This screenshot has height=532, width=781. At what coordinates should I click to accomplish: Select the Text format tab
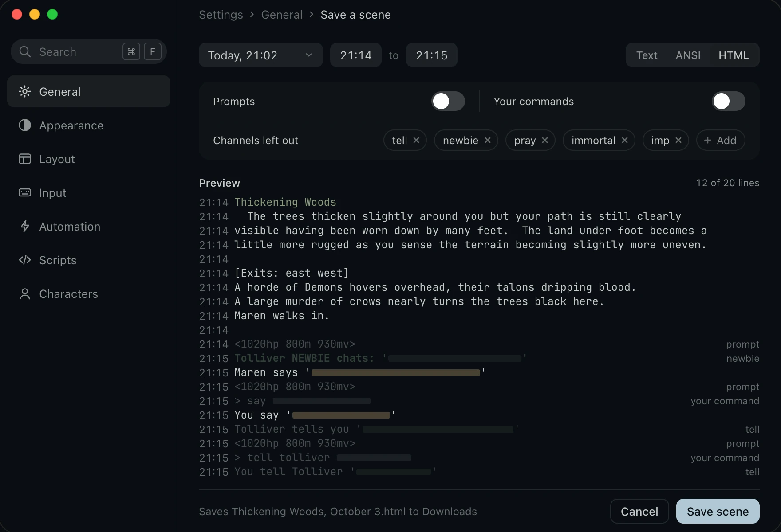pyautogui.click(x=647, y=55)
